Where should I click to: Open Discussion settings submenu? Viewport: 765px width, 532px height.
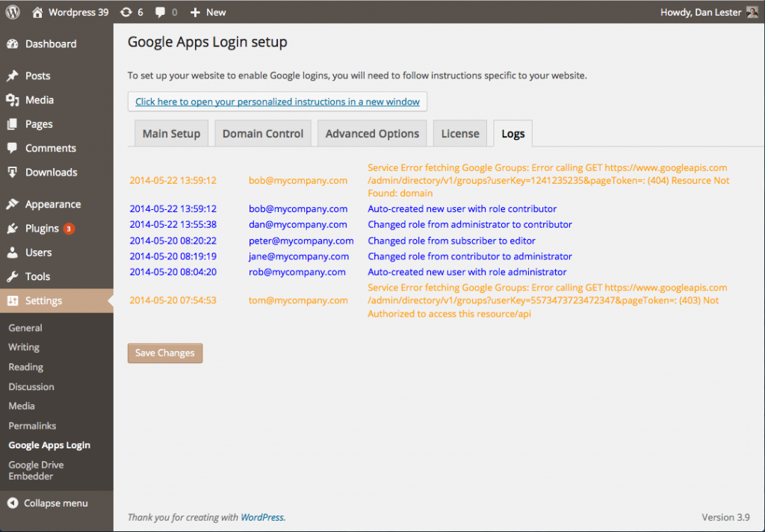point(31,386)
